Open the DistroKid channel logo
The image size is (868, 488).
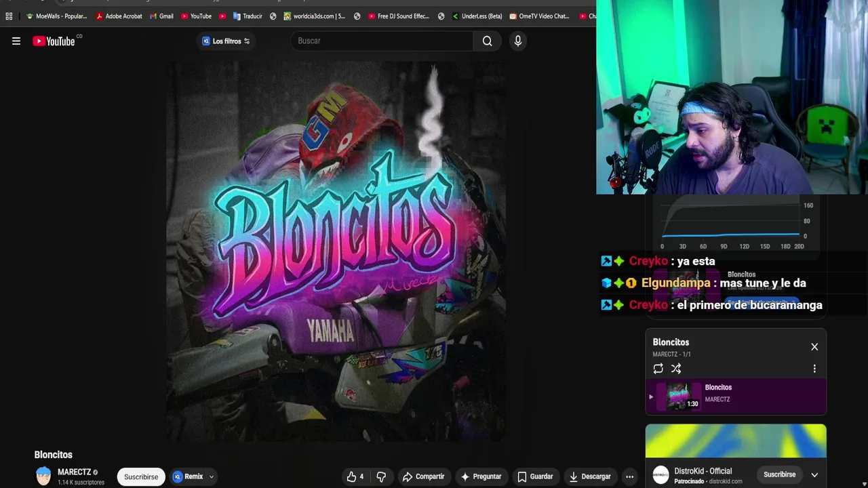click(x=660, y=475)
